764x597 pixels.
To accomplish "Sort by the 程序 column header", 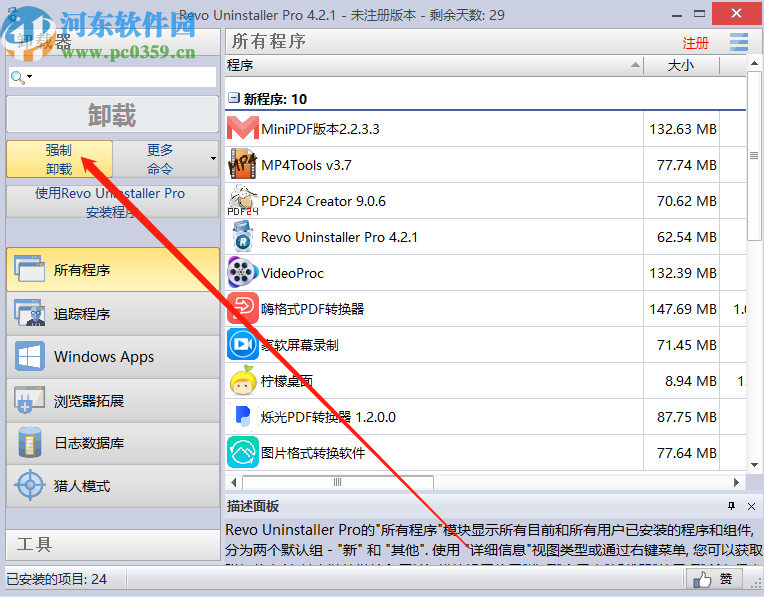I will [434, 65].
